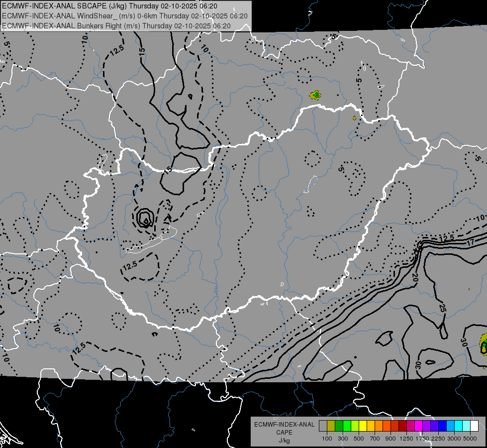Click the deep pink swatch after 1250
Screen dimensions: 487x448
click(x=410, y=426)
